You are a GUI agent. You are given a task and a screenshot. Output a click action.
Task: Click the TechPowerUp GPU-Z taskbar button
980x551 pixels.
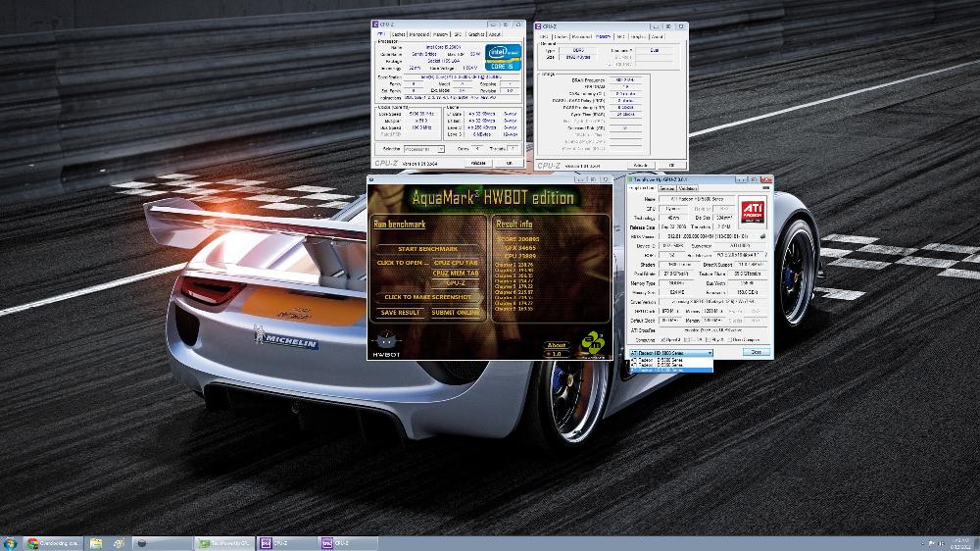tap(223, 543)
